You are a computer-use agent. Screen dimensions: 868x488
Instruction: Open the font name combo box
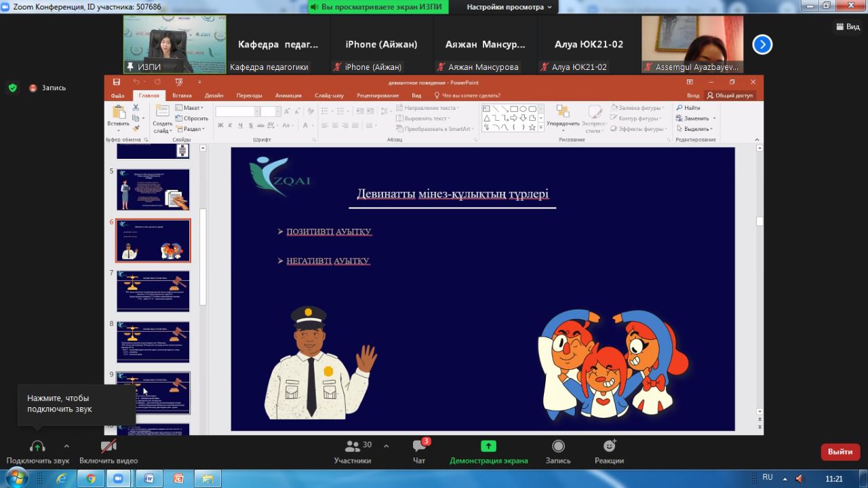click(237, 111)
